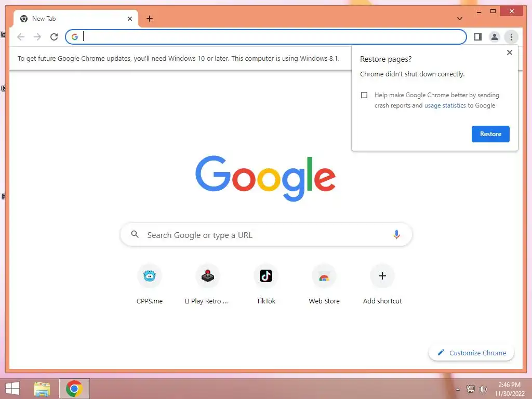
Task: Open the Web Store shortcut
Action: click(324, 284)
